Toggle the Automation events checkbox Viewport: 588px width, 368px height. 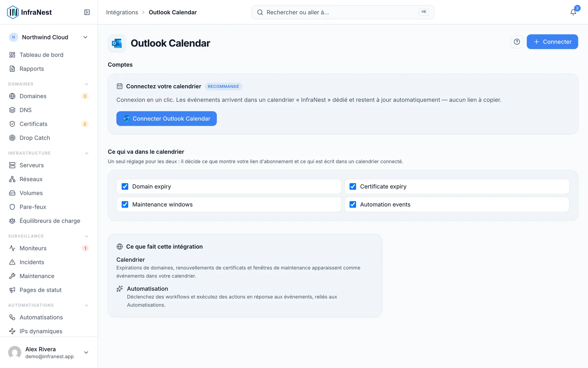coord(353,204)
